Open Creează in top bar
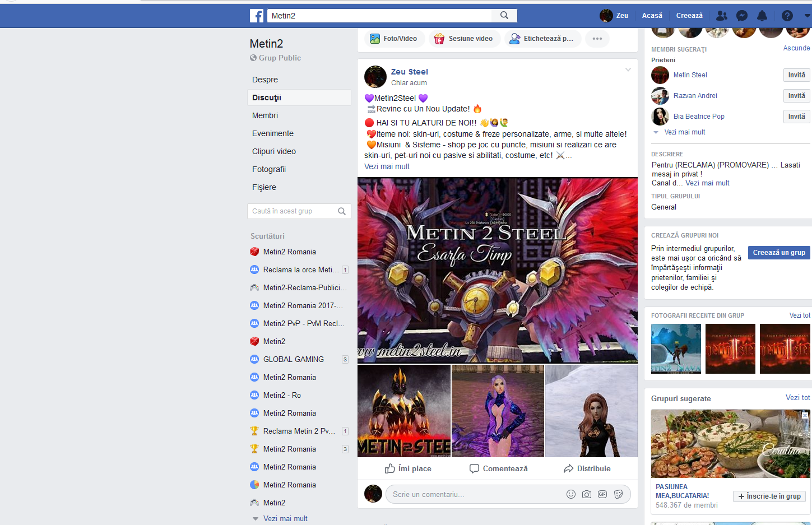 (x=689, y=16)
